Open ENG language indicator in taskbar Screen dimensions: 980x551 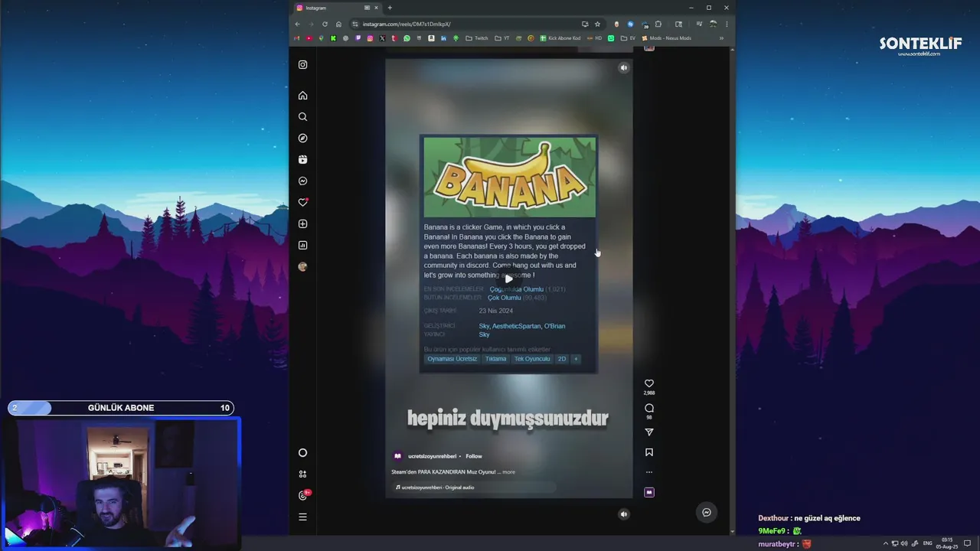pos(928,543)
